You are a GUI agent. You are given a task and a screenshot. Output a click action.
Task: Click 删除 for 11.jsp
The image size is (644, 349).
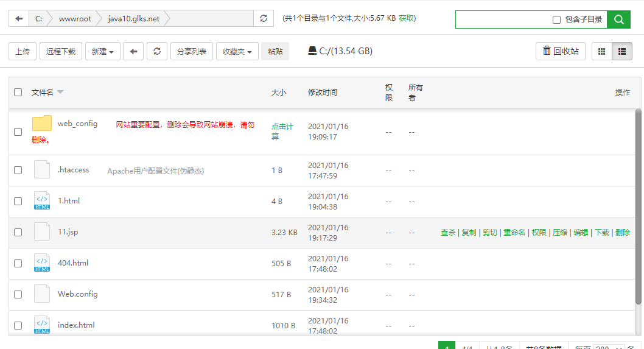[x=623, y=233]
